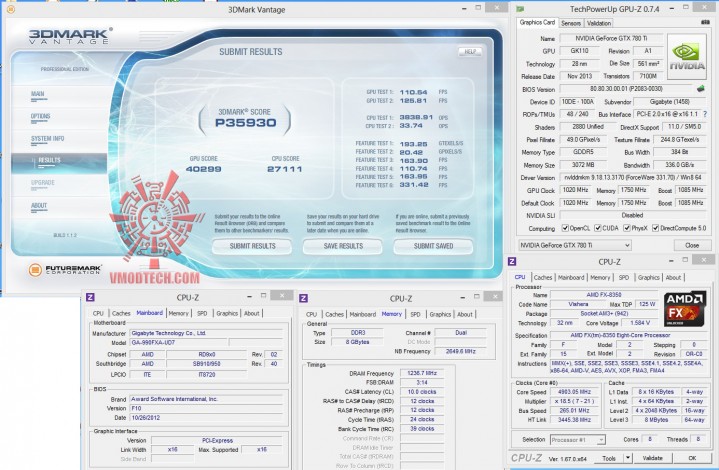Select Caches tab in CPU-Z Mainboard window
Screen dimensions: 719x470
[121, 313]
